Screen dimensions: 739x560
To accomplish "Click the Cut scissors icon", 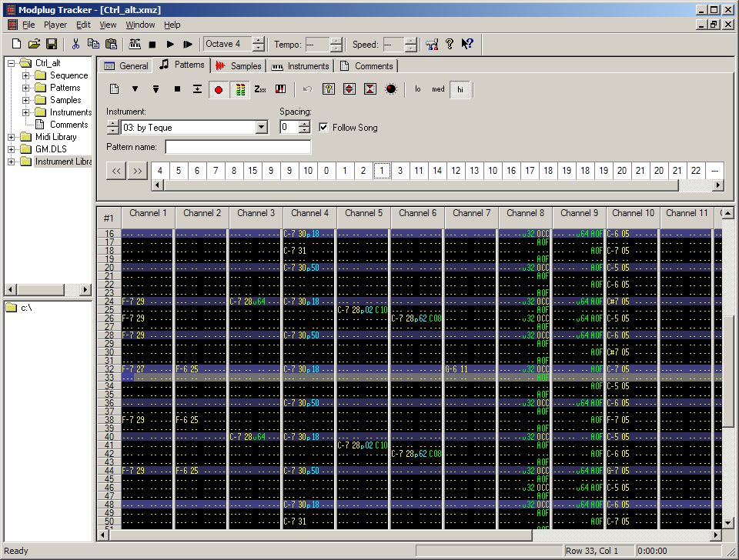I will tap(75, 44).
